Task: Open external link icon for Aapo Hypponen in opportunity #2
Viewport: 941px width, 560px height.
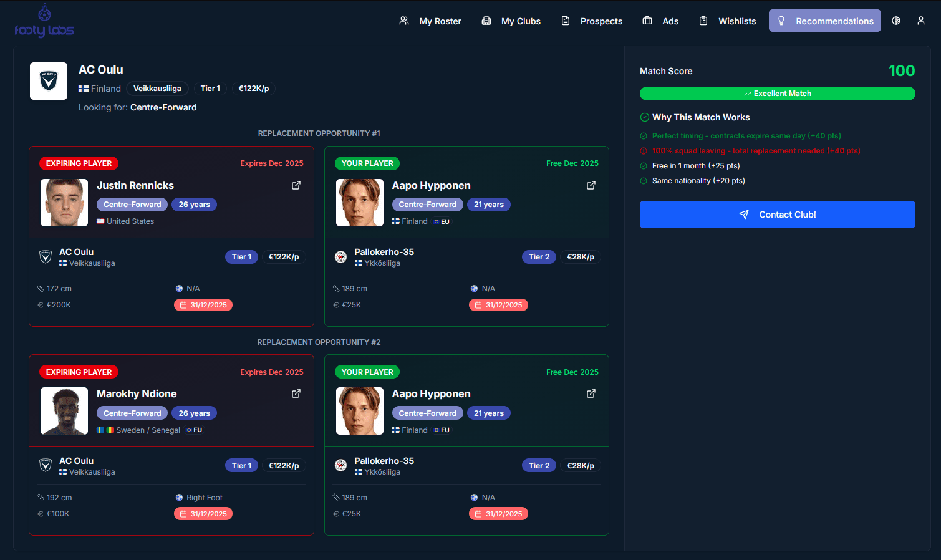Action: click(x=591, y=393)
